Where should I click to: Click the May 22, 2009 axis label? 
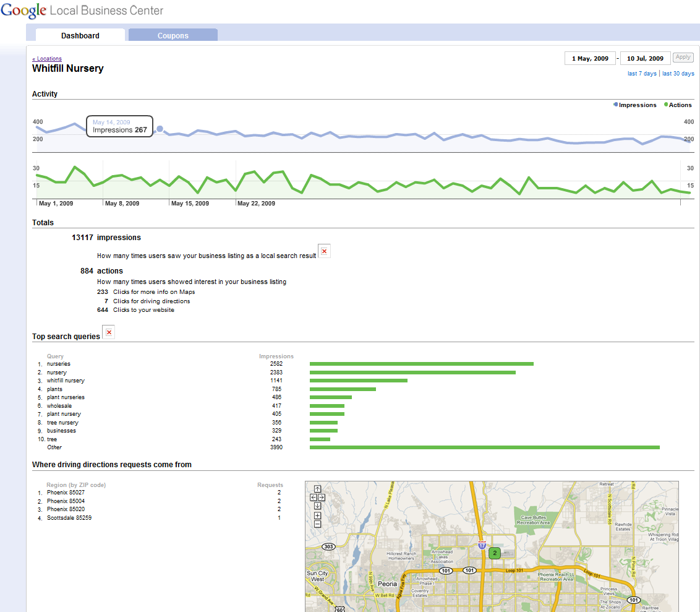click(256, 203)
